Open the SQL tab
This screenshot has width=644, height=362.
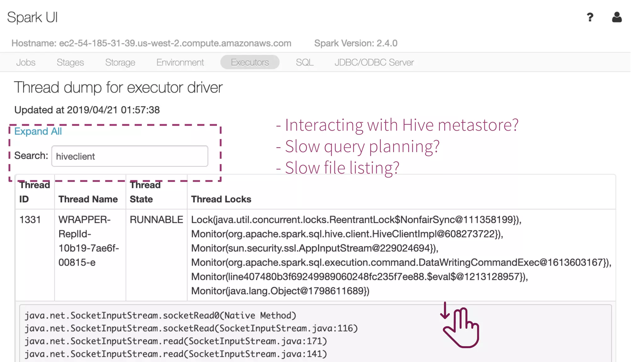(x=304, y=62)
